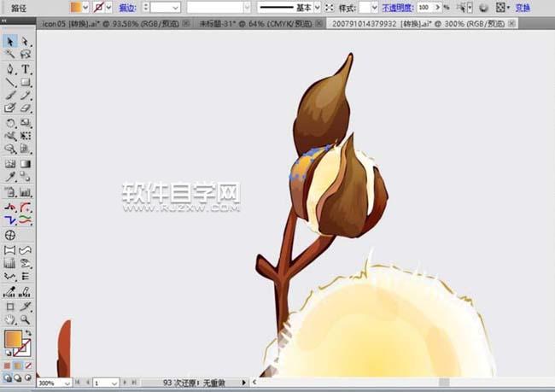Select the Rectangle tool
This screenshot has width=555, height=392.
click(x=25, y=82)
